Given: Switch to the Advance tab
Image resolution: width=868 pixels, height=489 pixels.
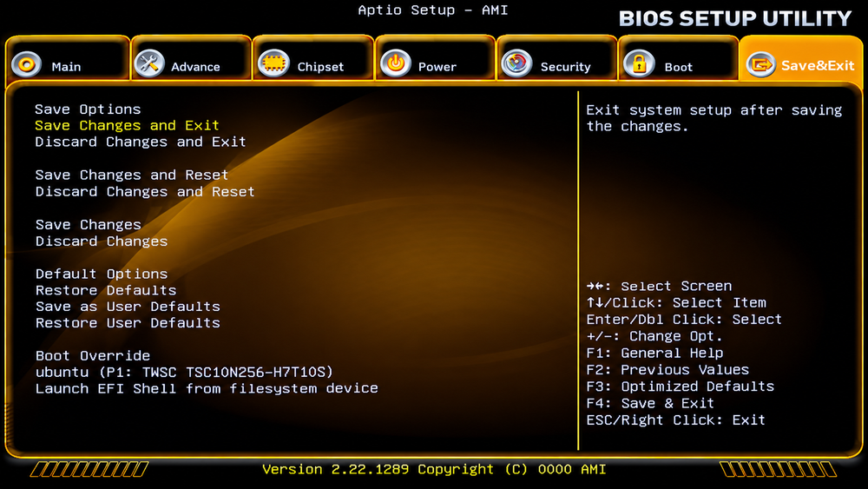Looking at the screenshot, I should [191, 59].
